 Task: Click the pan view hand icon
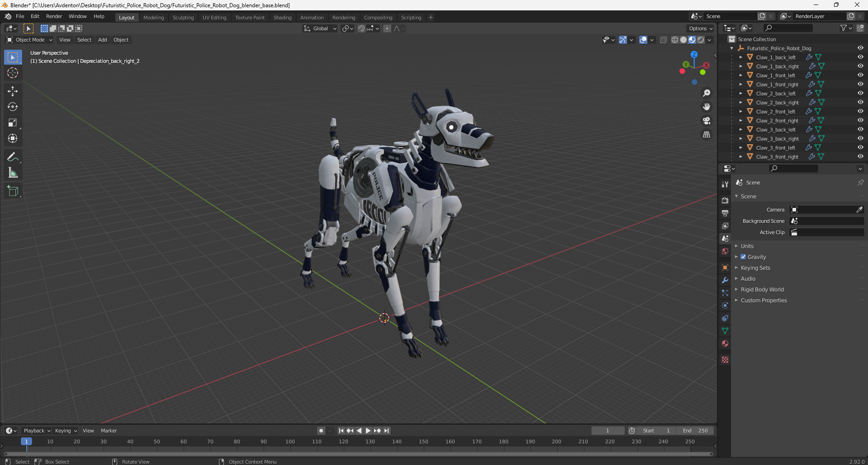click(707, 107)
